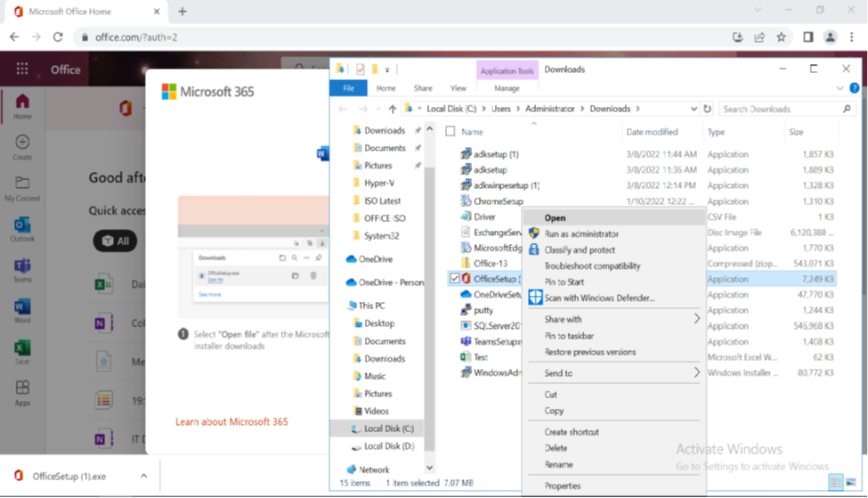Toggle the OfficeSetup file checkbox
The image size is (868, 498).
pos(455,278)
